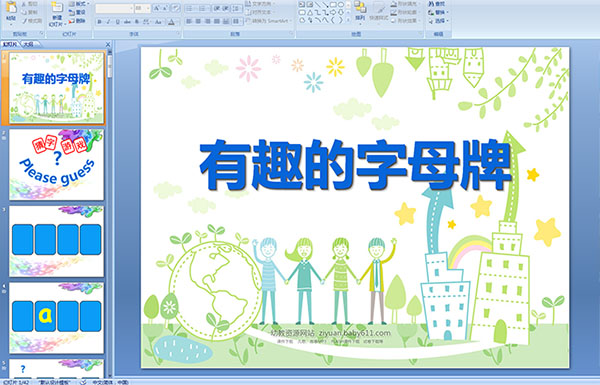Click the font color A icon

point(171,22)
